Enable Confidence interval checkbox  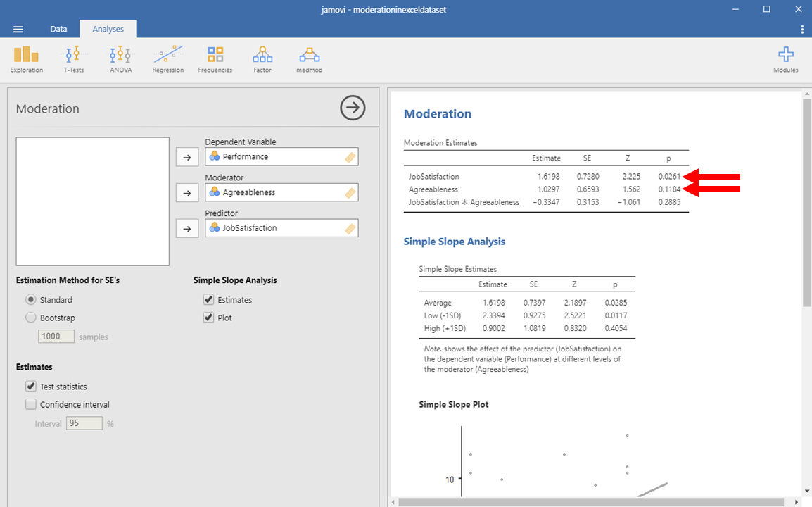pos(31,405)
